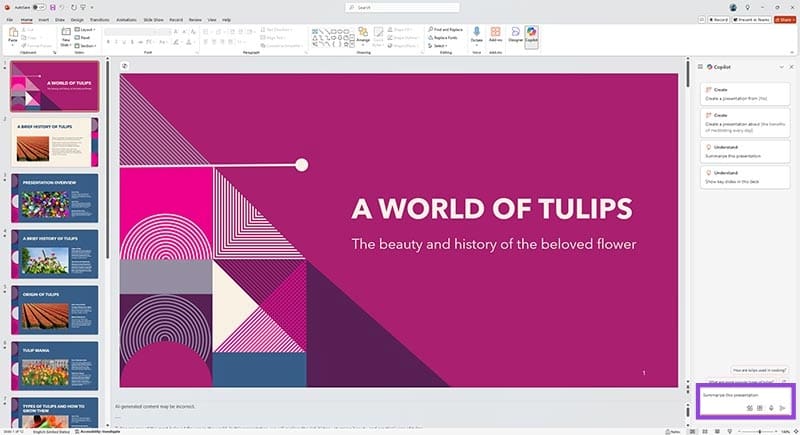Switch to the Slide Show ribbon tab
This screenshot has width=800, height=435.
(154, 20)
